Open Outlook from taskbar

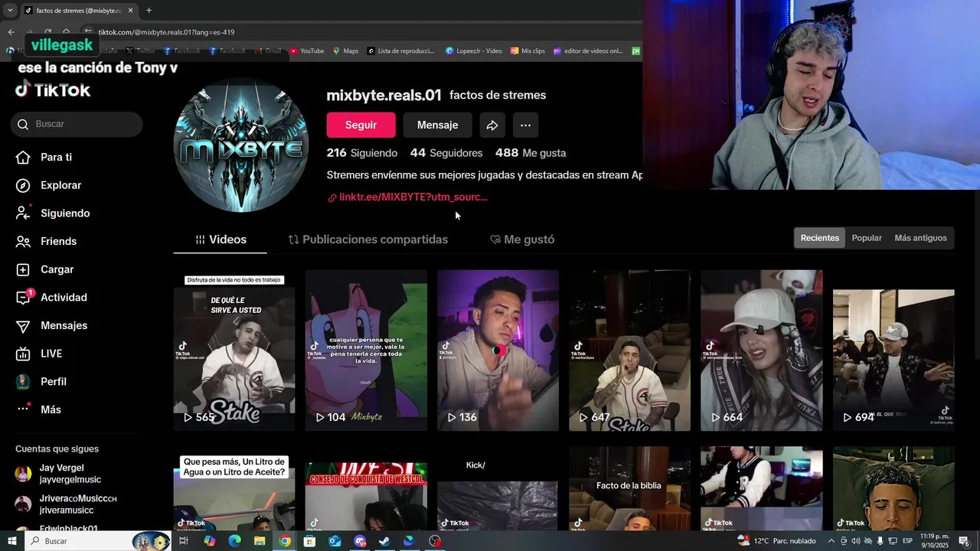click(335, 541)
